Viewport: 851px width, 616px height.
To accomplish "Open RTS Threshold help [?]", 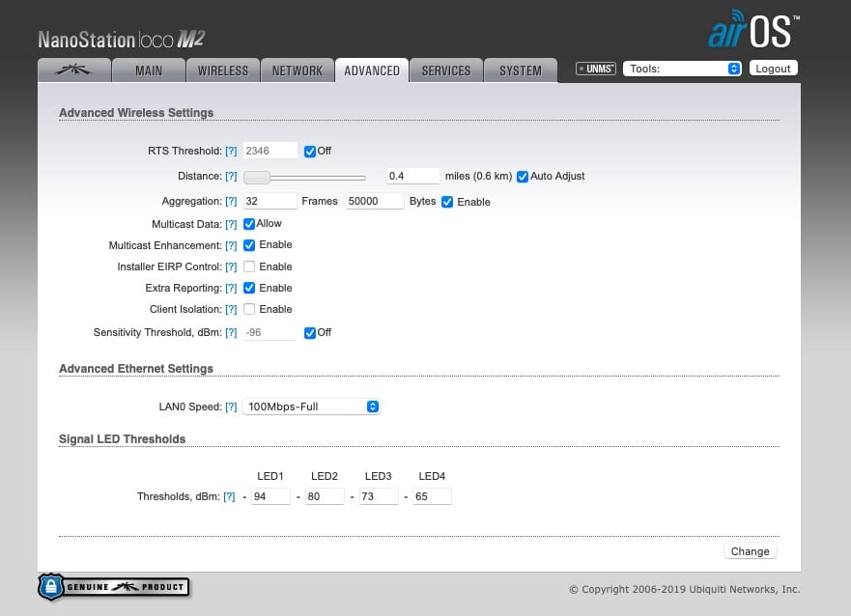I will pyautogui.click(x=231, y=152).
